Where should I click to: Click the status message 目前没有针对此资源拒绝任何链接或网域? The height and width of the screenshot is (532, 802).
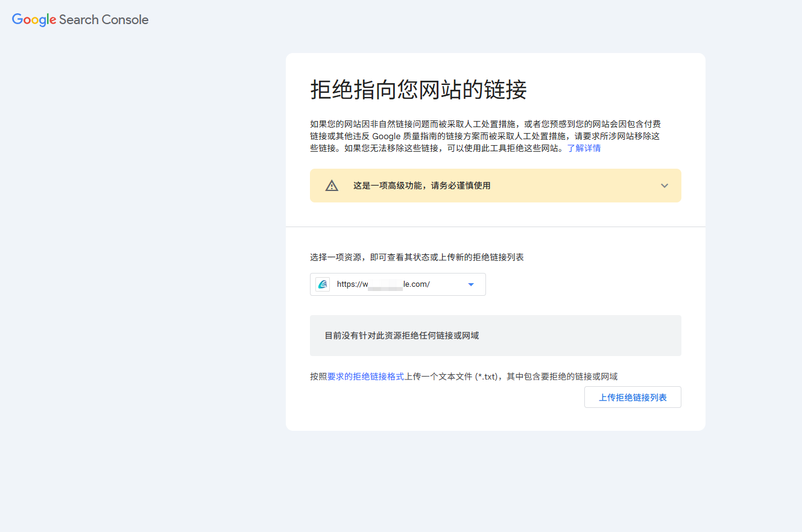(x=402, y=336)
